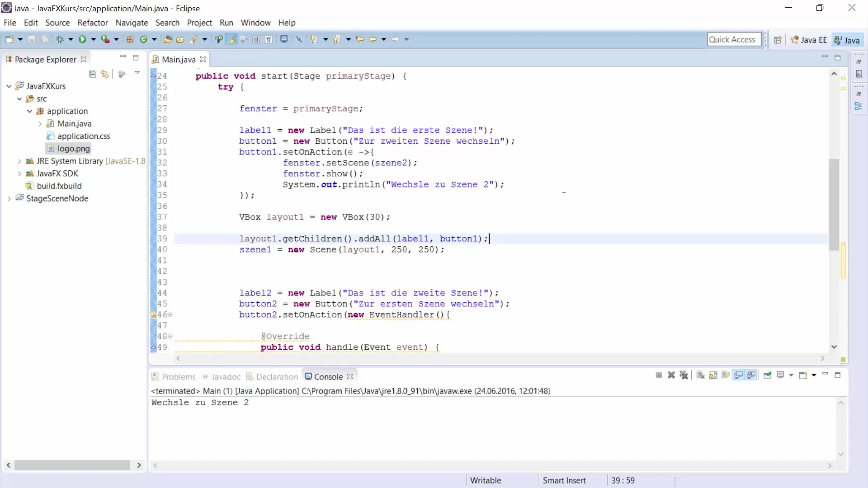
Task: Collapse the application package node
Action: point(29,111)
